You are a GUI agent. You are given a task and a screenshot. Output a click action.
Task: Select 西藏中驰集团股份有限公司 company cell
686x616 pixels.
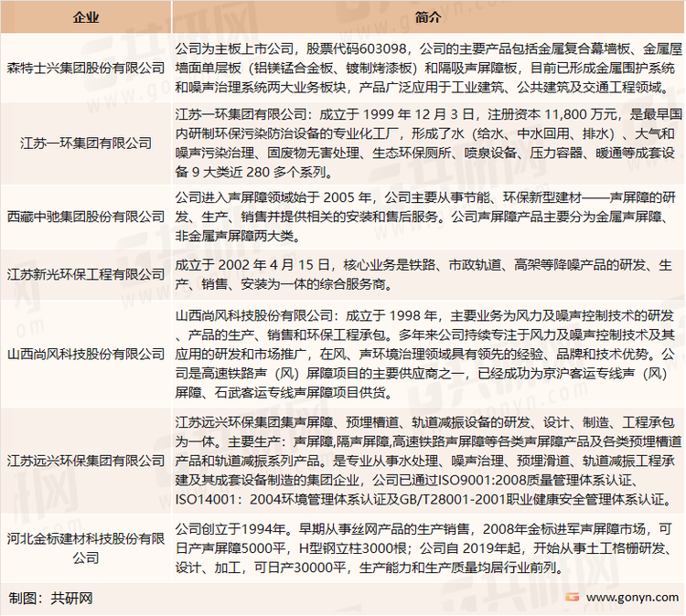(86, 217)
